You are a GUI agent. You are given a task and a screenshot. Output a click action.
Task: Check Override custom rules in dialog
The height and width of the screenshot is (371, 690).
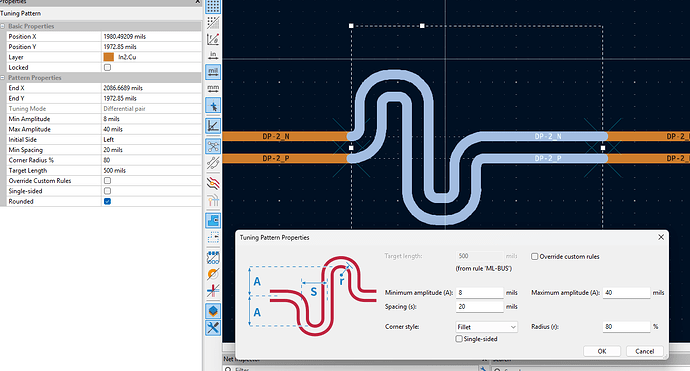click(534, 256)
